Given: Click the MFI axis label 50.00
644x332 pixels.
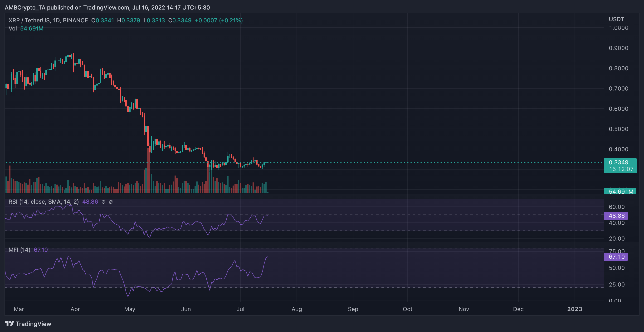Looking at the screenshot, I should (617, 268).
